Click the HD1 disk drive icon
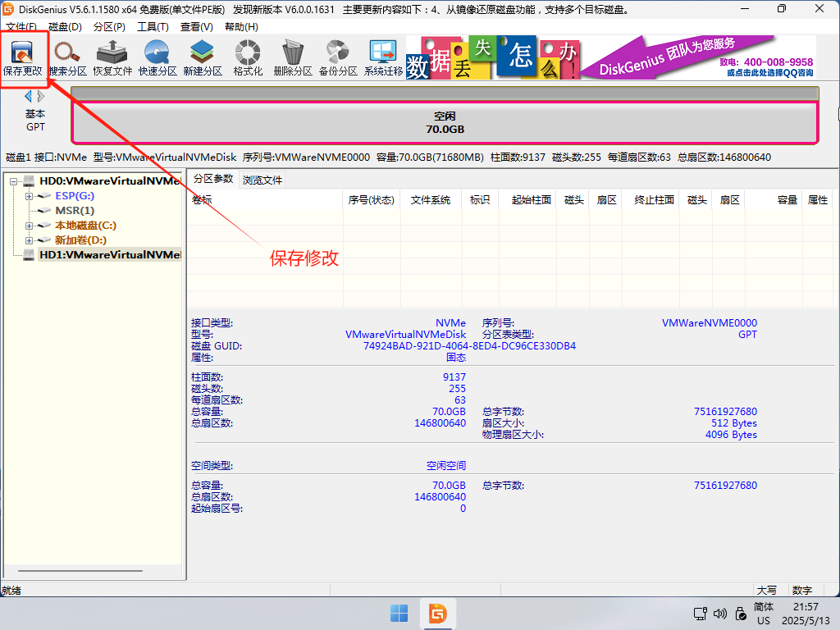Viewport: 840px width, 630px height. coord(29,255)
